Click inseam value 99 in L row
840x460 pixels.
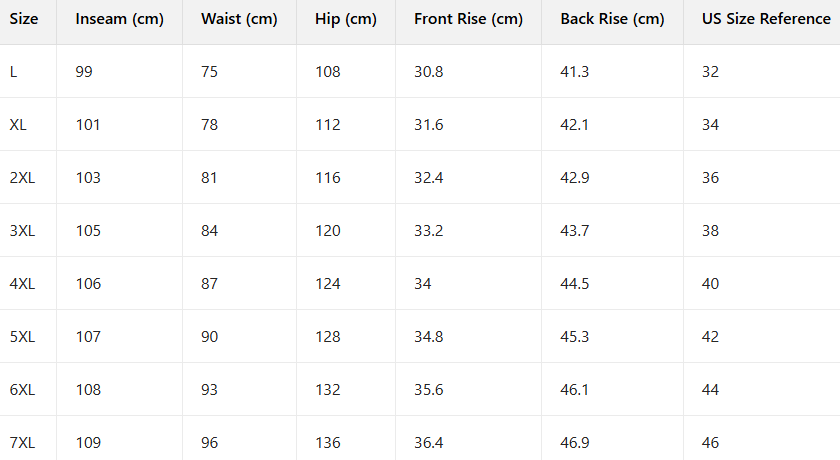(84, 72)
